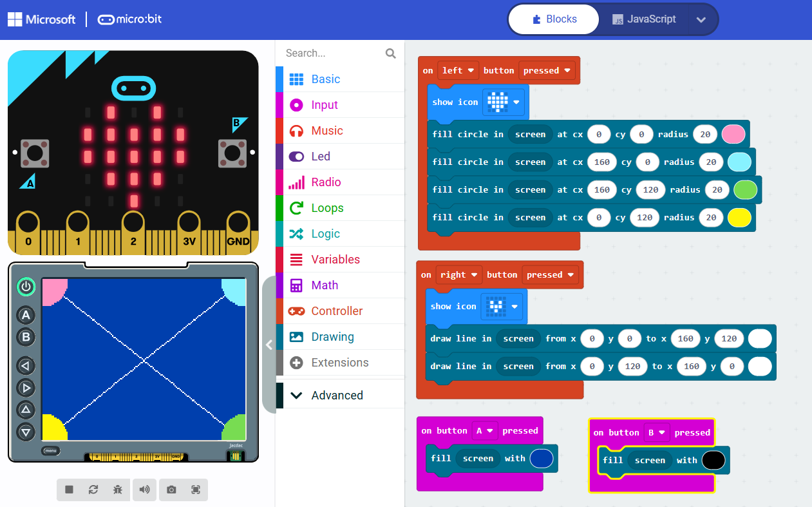This screenshot has height=507, width=812.
Task: Click first draw line's 'to x' 160 field
Action: click(x=686, y=338)
